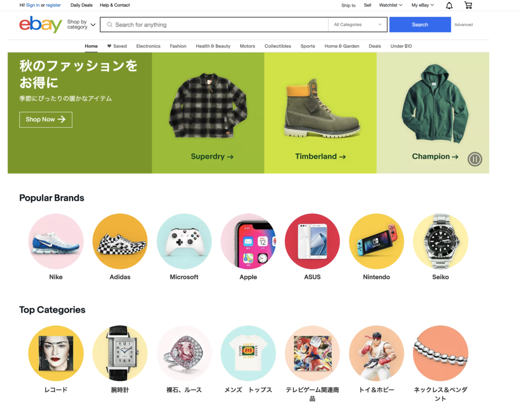Click the heart Saved link
The image size is (519, 420).
(117, 46)
